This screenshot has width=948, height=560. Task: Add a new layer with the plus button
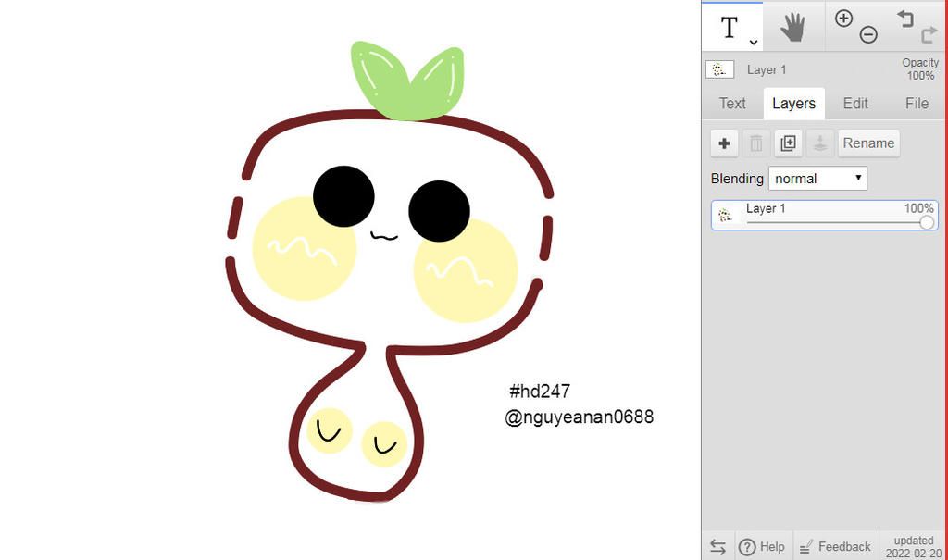pos(724,143)
